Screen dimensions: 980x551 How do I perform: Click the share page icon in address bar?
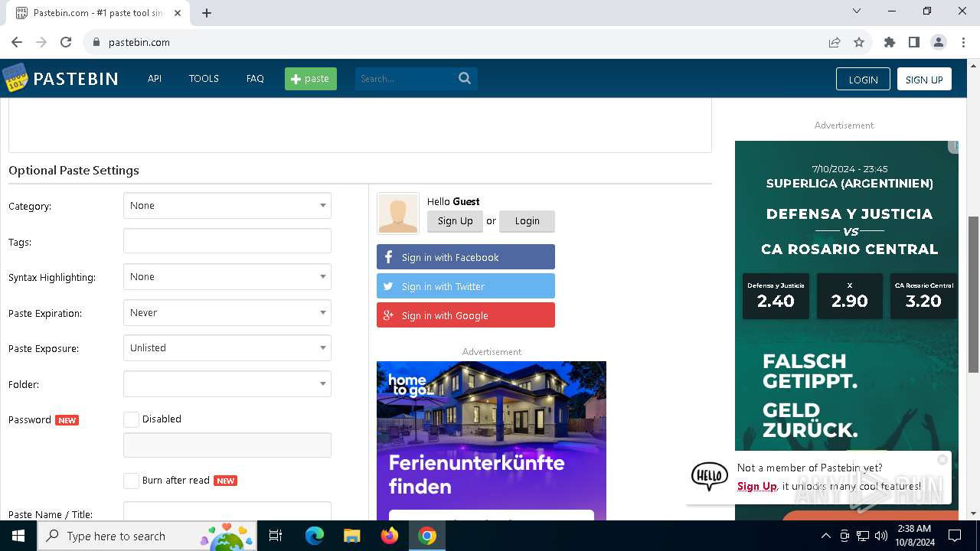[x=835, y=42]
